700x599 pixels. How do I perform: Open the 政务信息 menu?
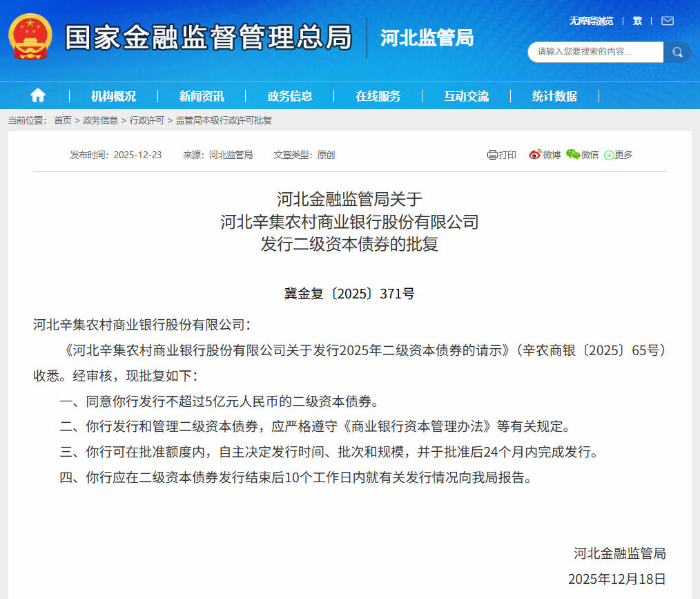tap(290, 96)
